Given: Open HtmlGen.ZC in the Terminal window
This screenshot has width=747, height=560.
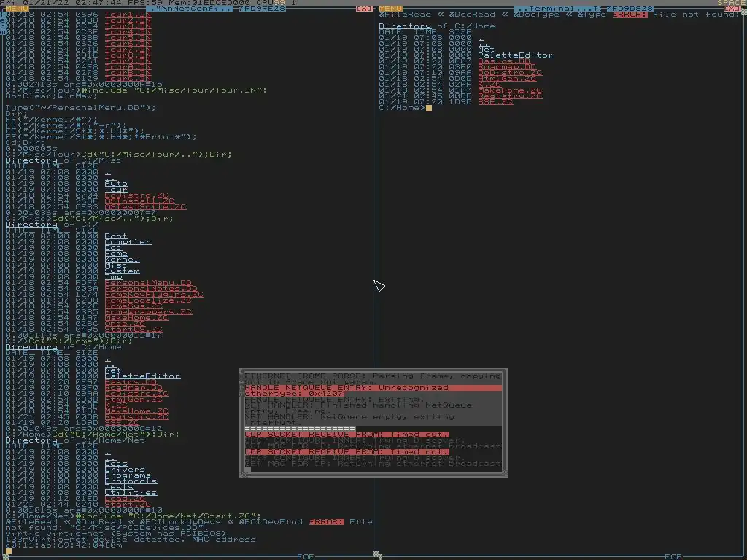Looking at the screenshot, I should (508, 79).
